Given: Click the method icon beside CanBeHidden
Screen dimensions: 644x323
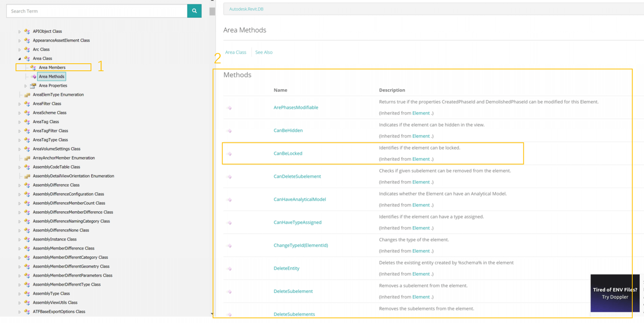Looking at the screenshot, I should [x=229, y=131].
